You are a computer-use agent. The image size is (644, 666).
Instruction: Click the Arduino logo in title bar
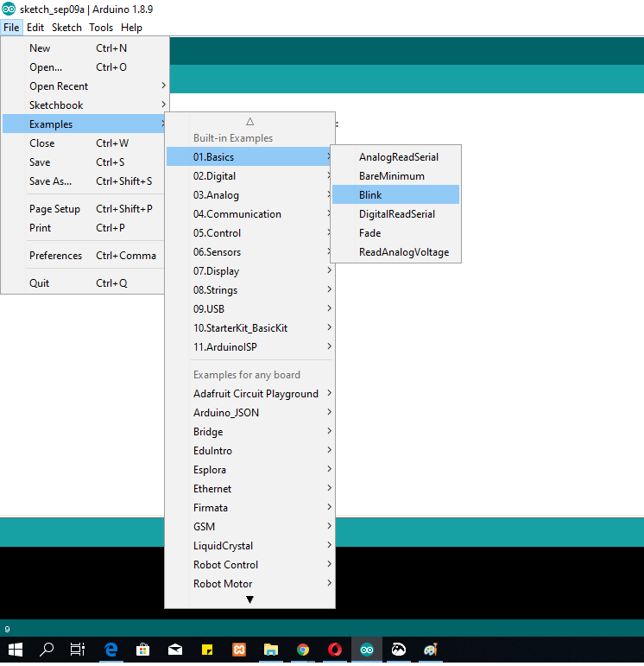[9, 9]
